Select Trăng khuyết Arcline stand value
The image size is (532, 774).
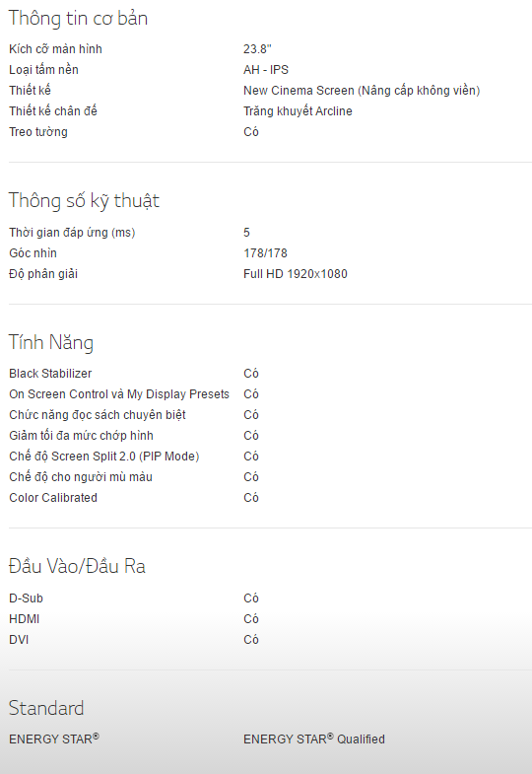(x=298, y=111)
